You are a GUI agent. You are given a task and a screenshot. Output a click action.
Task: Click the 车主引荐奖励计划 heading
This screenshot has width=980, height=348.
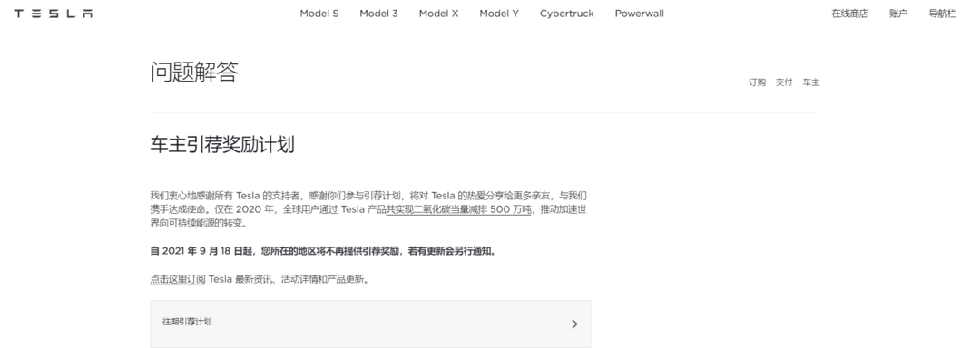click(222, 145)
